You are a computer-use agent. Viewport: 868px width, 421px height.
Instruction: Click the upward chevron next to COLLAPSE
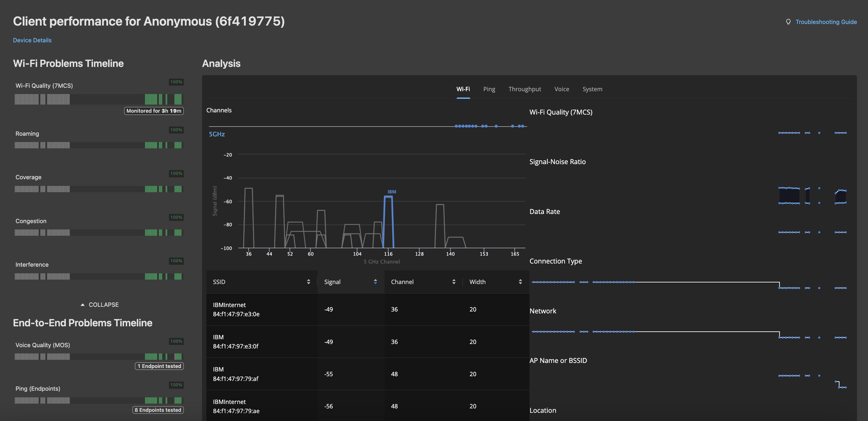(x=83, y=304)
